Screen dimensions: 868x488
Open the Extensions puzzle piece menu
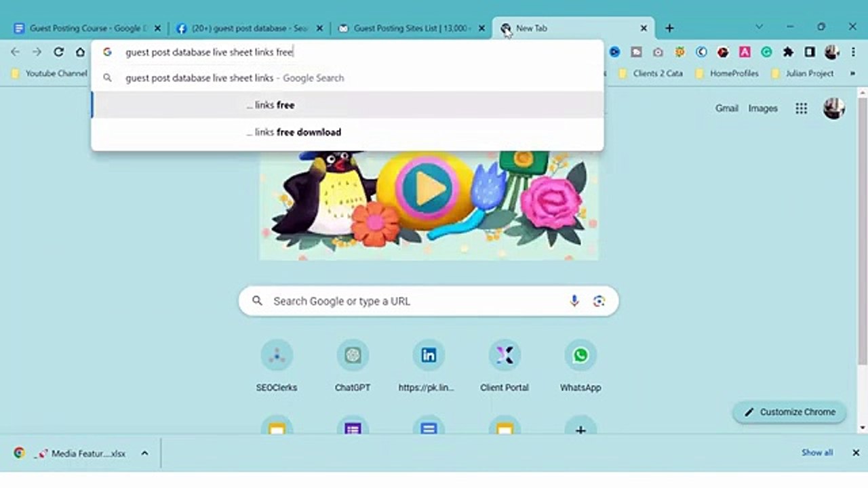click(788, 52)
